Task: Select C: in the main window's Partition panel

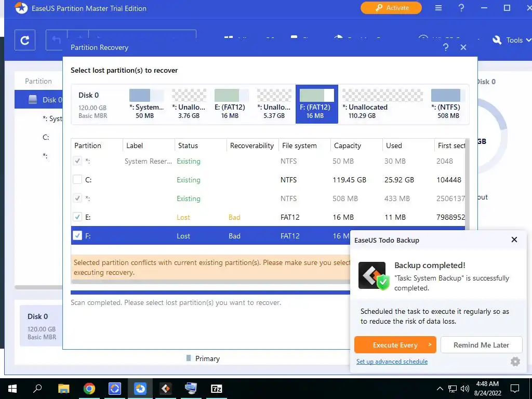Action: coord(46,137)
